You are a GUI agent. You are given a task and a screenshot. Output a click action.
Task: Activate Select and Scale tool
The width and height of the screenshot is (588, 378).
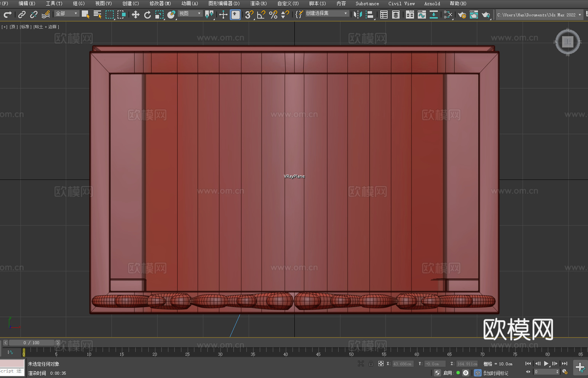coord(159,14)
